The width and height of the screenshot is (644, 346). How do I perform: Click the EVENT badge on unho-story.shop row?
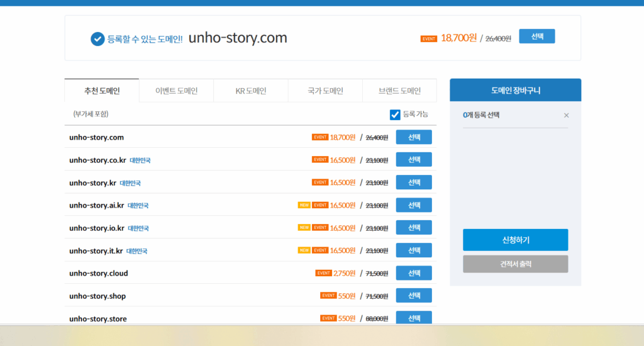pyautogui.click(x=328, y=296)
